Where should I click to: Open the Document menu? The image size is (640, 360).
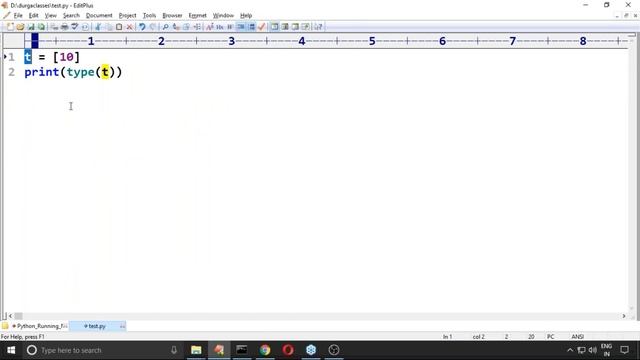[x=99, y=16]
